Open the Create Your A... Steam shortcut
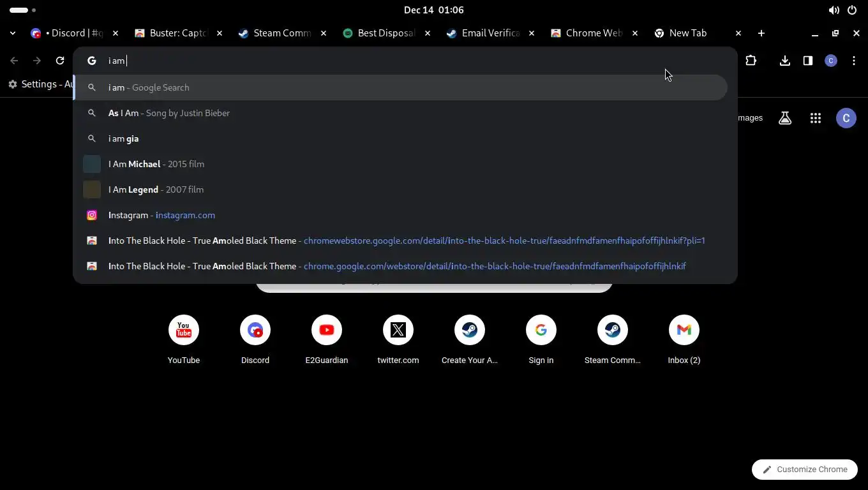868x490 pixels. 470,340
